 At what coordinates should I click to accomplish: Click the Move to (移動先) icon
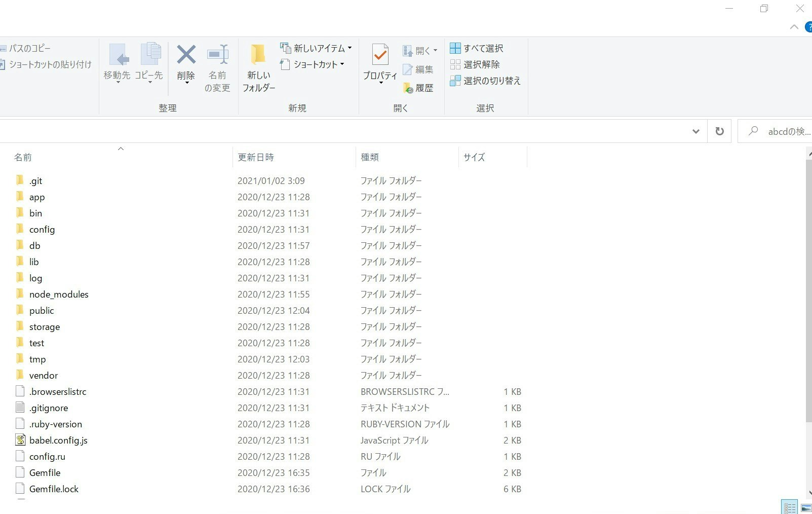coord(119,55)
